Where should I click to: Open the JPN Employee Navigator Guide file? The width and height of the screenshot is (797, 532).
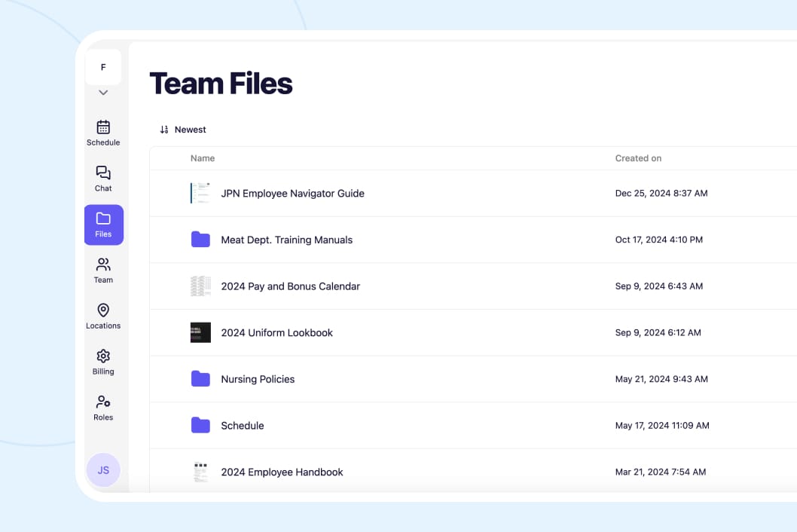point(293,193)
